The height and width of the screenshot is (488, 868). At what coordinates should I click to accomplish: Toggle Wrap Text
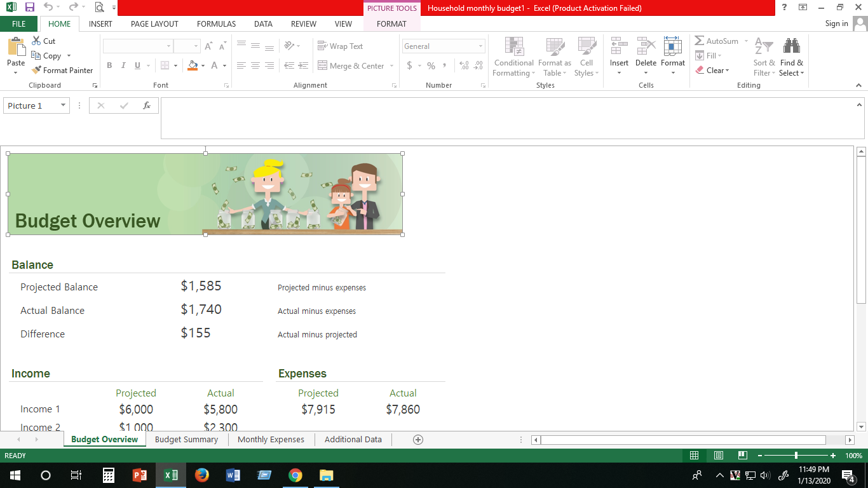coord(340,46)
